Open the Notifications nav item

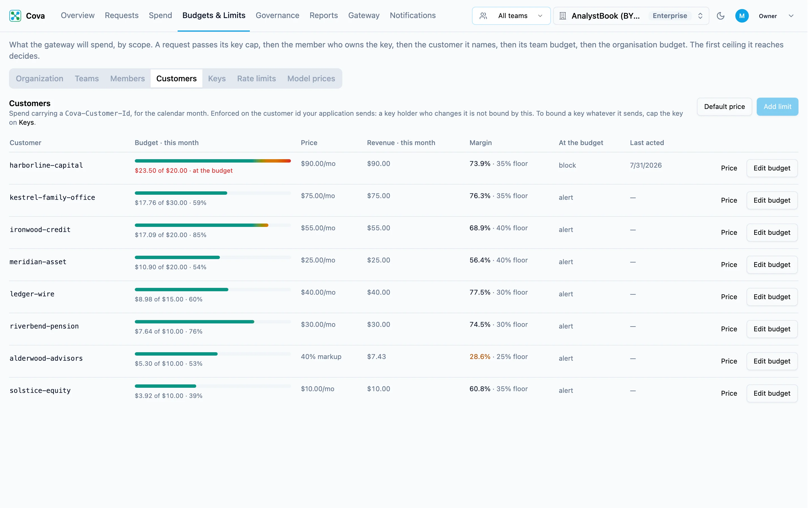413,16
